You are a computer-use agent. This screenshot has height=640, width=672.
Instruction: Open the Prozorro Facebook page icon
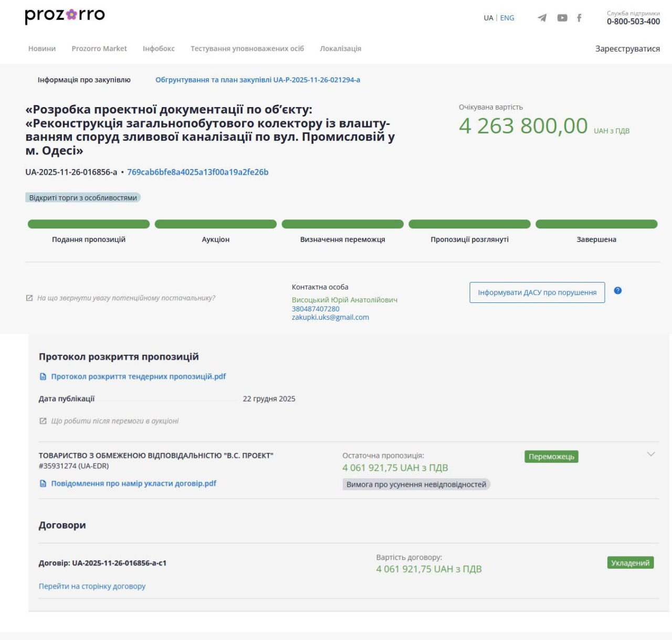point(579,18)
